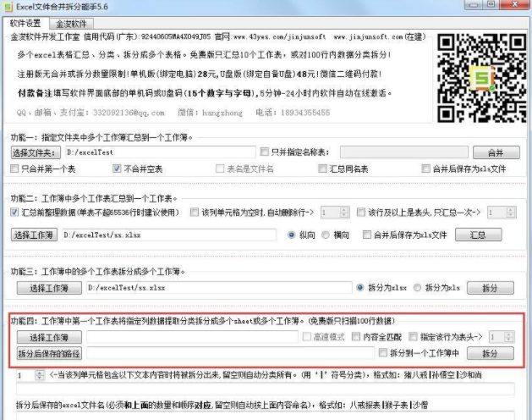Click website text www.jinjunsoft.com
The height and width of the screenshot is (420, 532).
(x=368, y=36)
